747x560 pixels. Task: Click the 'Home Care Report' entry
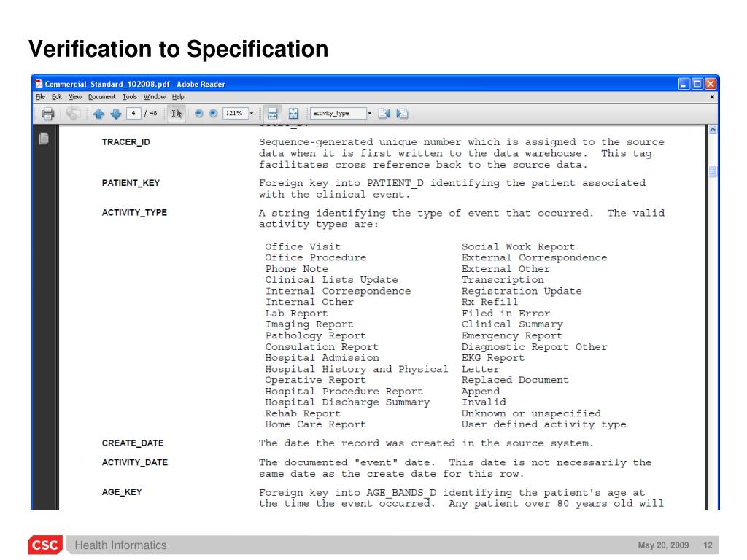315,424
